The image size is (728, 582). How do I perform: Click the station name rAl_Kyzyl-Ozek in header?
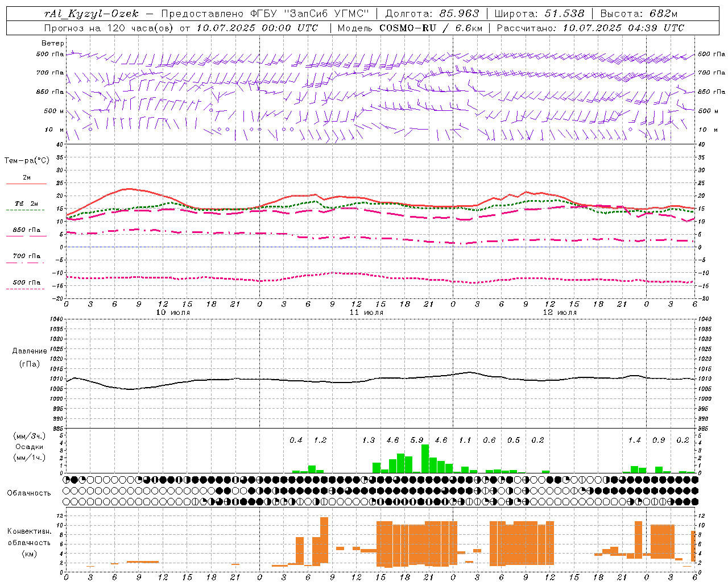coord(91,14)
